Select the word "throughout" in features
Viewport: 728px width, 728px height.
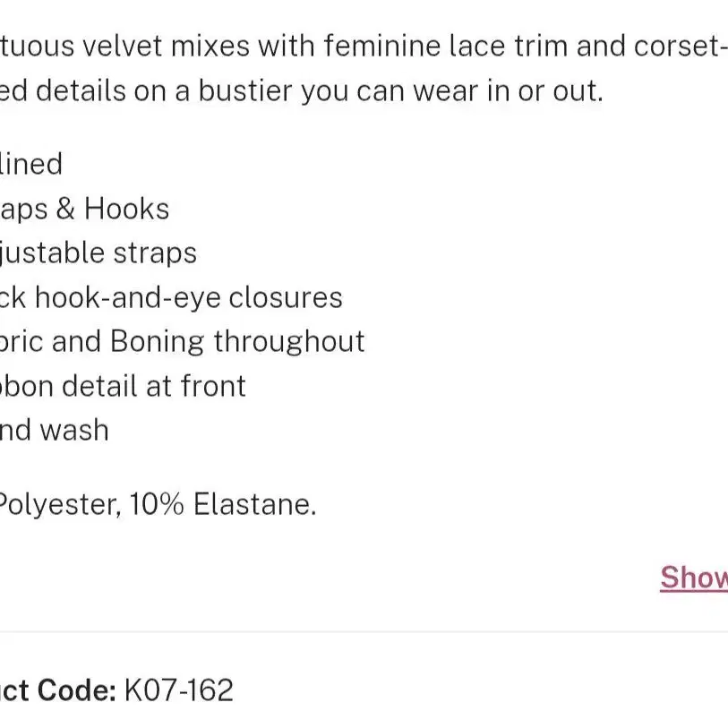click(289, 342)
